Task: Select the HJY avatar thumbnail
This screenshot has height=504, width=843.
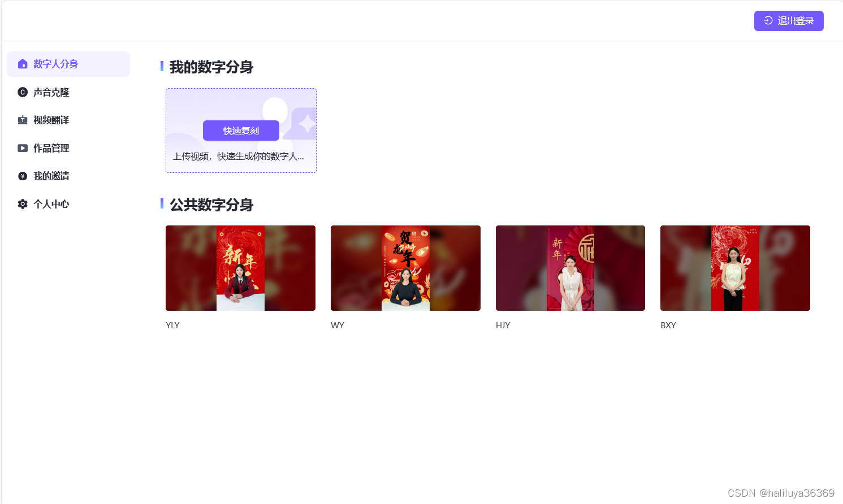Action: tap(570, 268)
